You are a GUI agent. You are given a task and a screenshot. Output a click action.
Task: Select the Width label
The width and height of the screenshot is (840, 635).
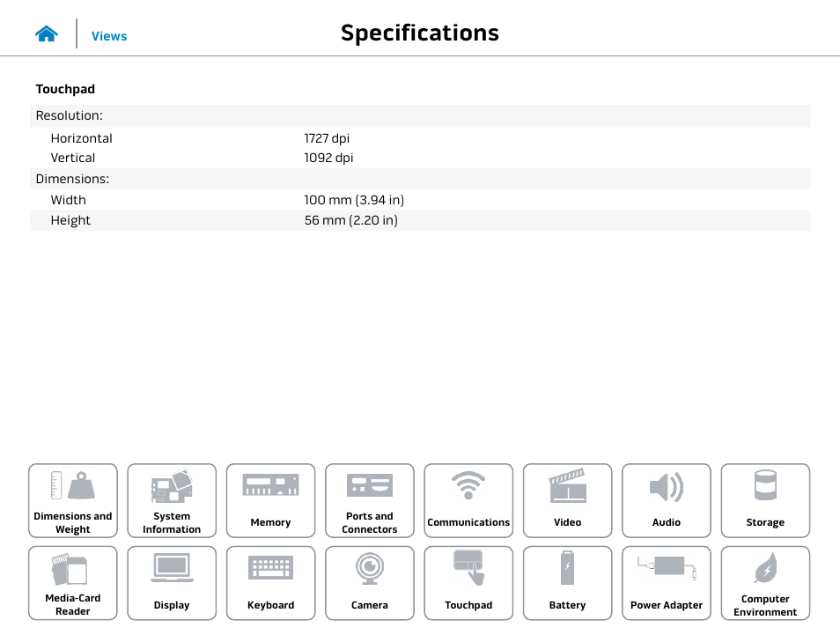click(68, 200)
